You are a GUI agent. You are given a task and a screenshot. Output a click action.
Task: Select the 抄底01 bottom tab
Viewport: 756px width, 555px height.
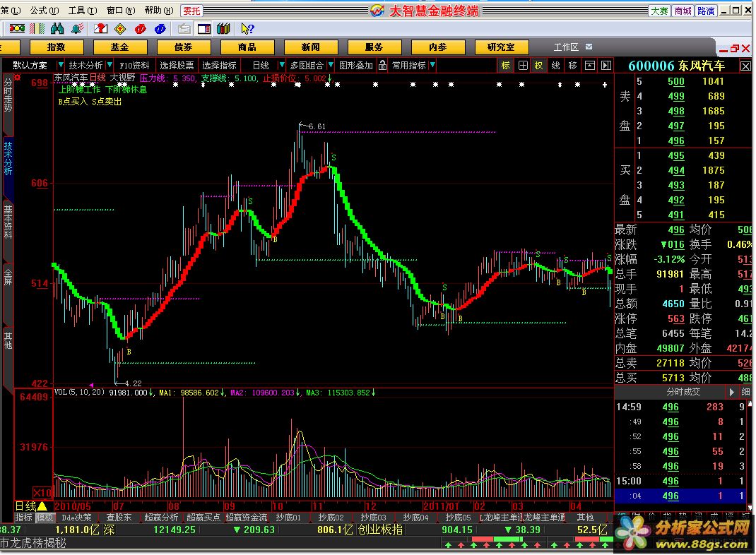coord(288,518)
